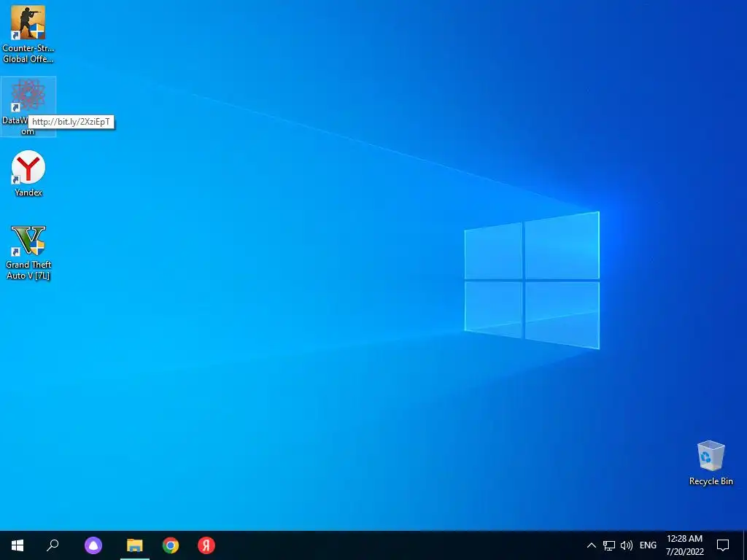Click the Grand Theft Auto V label
747x560 pixels.
point(28,270)
